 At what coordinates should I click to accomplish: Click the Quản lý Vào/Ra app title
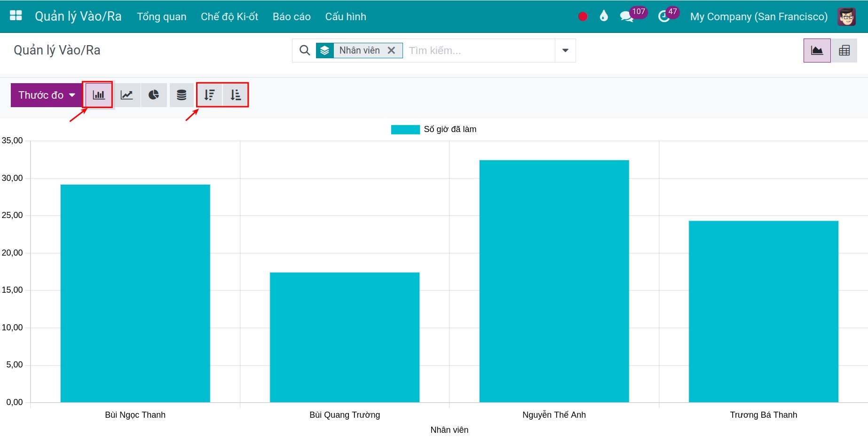(x=78, y=16)
